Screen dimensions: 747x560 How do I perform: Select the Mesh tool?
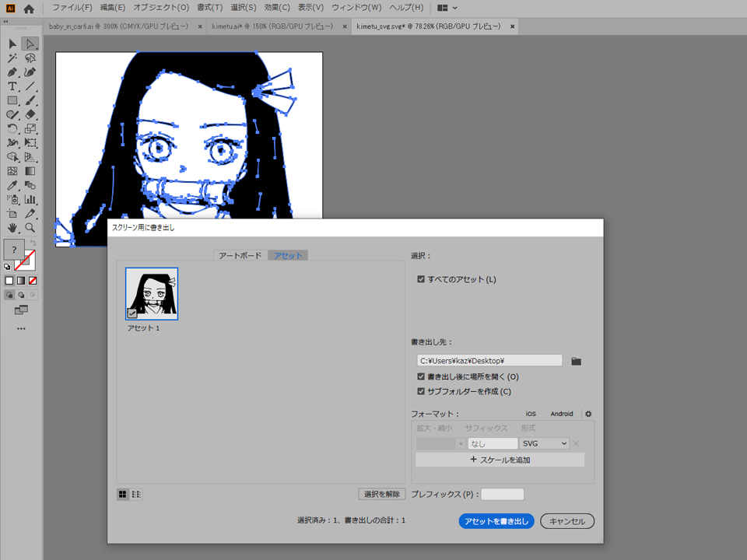(x=12, y=171)
